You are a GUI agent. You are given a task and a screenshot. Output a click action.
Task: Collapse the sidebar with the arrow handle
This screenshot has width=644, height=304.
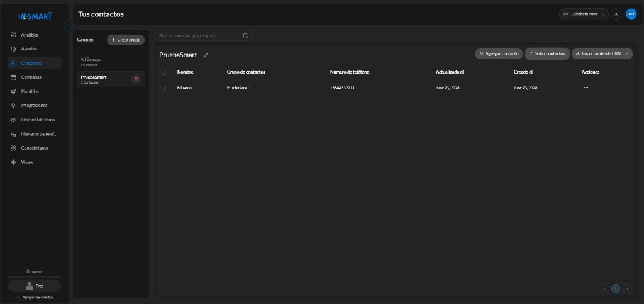[x=68, y=26]
